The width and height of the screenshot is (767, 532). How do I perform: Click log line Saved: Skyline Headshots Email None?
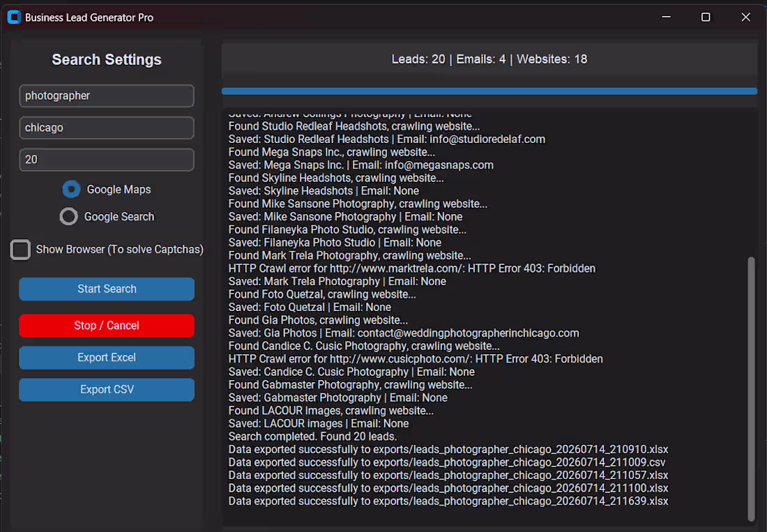(x=324, y=191)
